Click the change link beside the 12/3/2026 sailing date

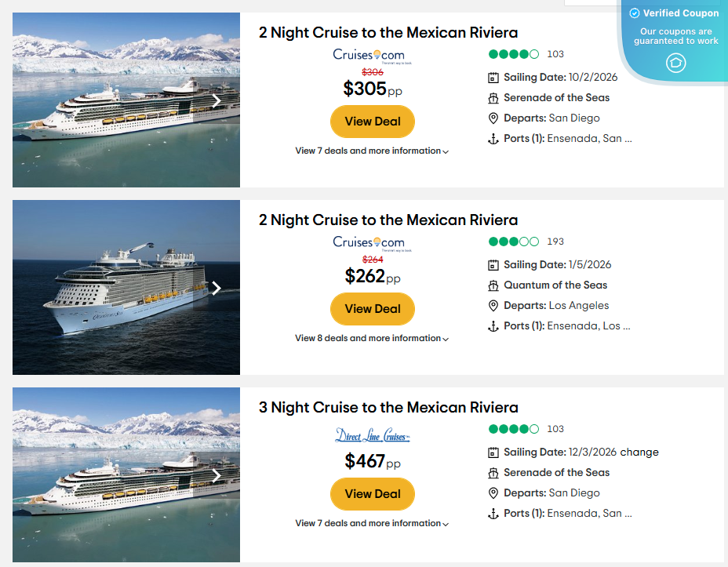(x=639, y=453)
